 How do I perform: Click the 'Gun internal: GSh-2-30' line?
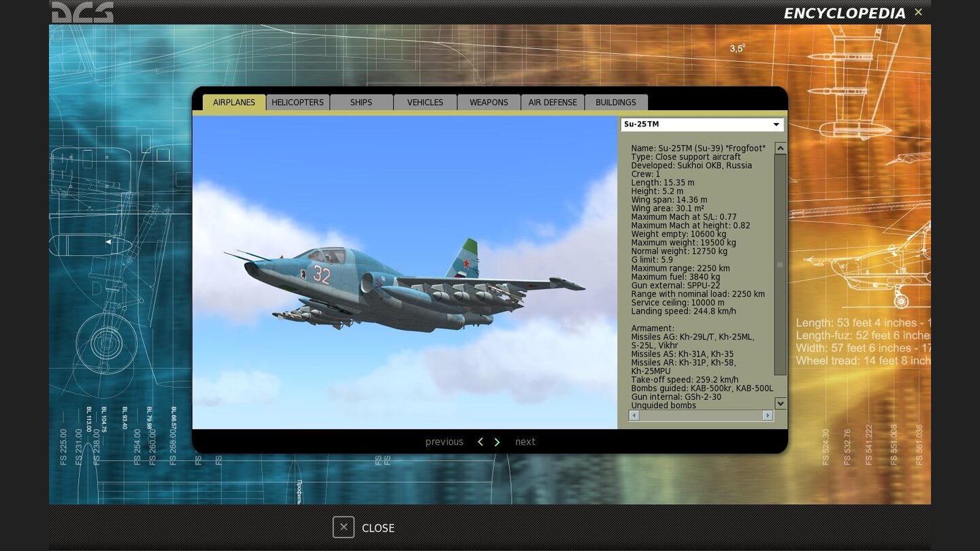[676, 397]
